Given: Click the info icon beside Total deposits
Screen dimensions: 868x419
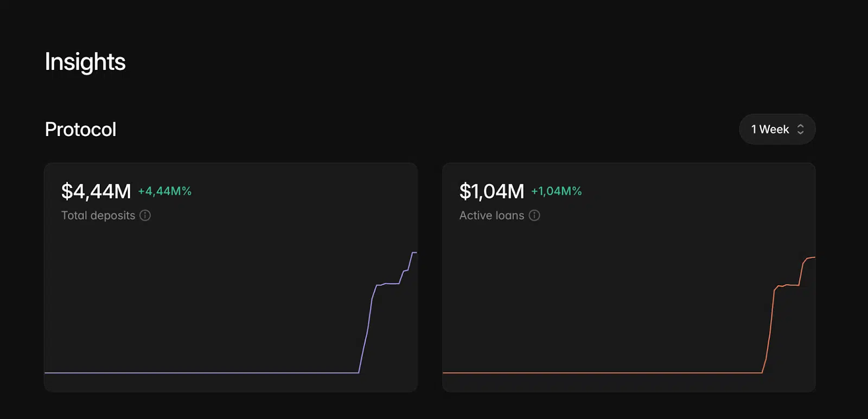Looking at the screenshot, I should coord(145,215).
